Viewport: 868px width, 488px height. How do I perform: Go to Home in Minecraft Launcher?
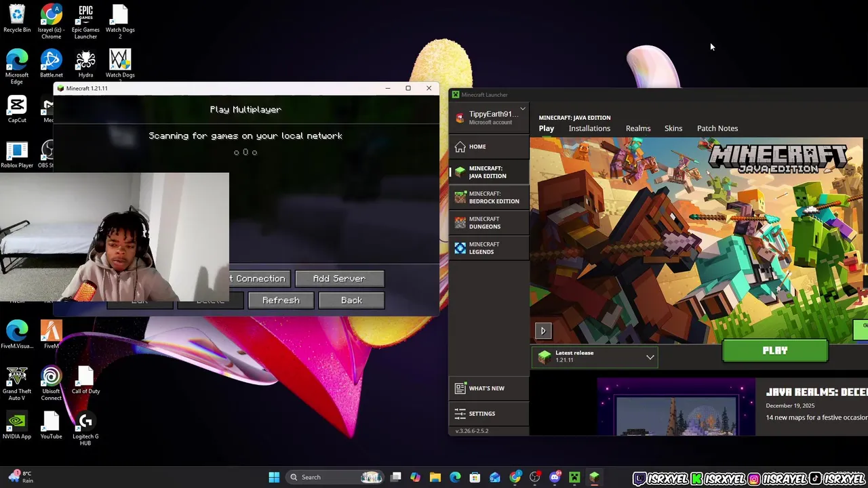point(489,146)
